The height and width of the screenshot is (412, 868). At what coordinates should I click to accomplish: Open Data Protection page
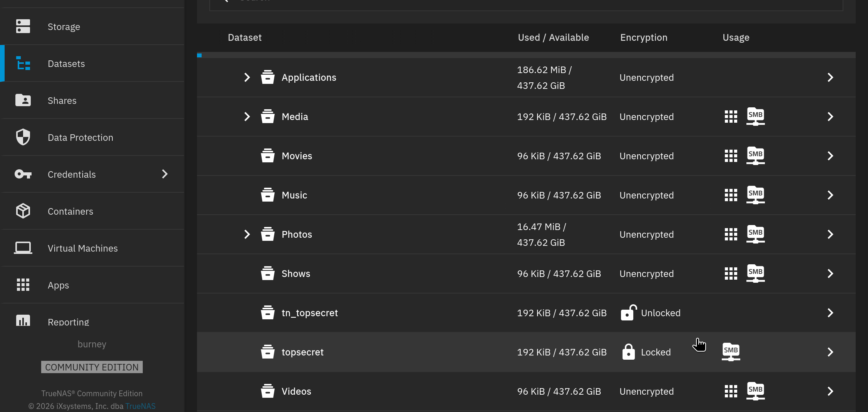(92, 137)
